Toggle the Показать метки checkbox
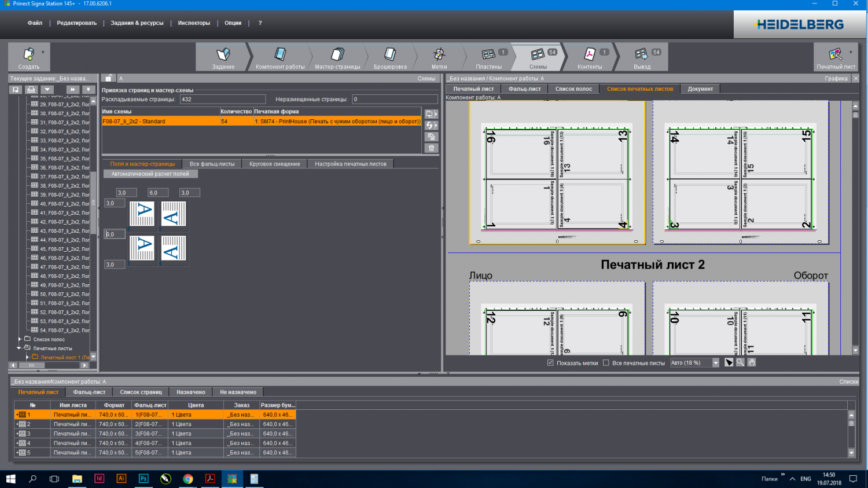Image resolution: width=868 pixels, height=488 pixels. pos(550,363)
